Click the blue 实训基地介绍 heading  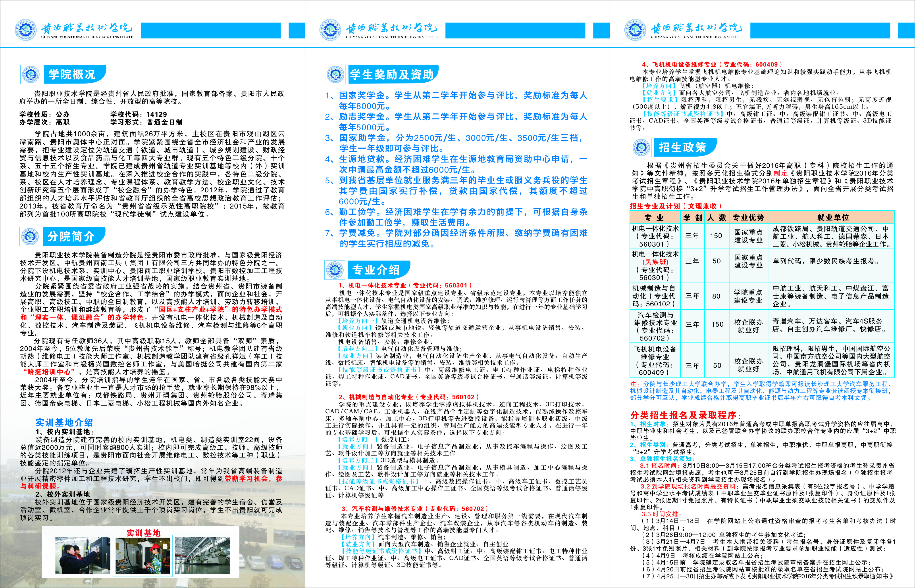[64, 423]
